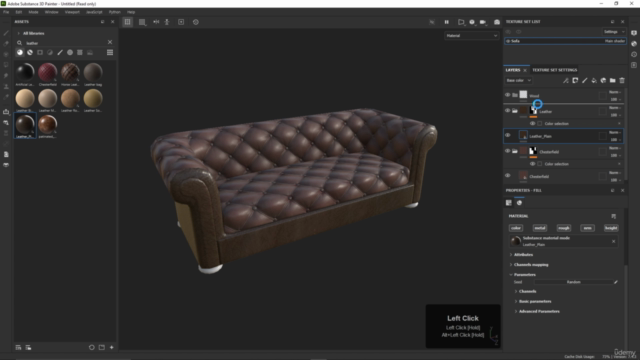
Task: Switch to Texture Set Settings tab
Action: click(554, 70)
